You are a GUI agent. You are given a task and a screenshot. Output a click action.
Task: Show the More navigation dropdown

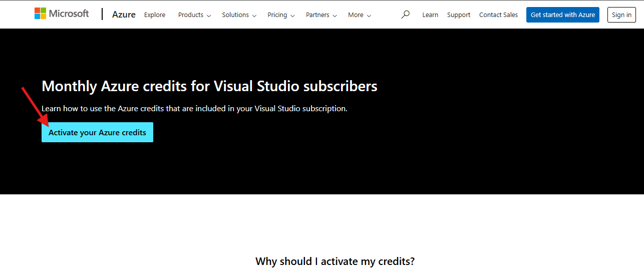point(360,15)
